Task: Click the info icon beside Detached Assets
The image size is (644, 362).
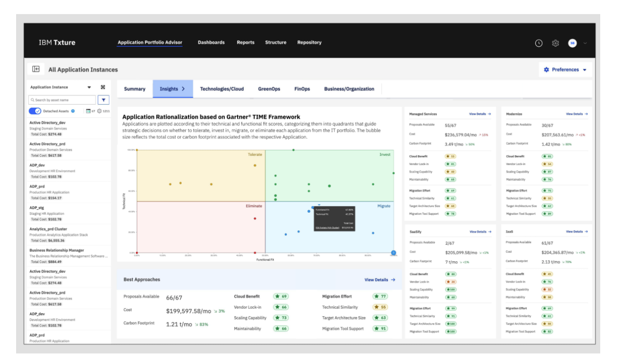Action: 73,111
